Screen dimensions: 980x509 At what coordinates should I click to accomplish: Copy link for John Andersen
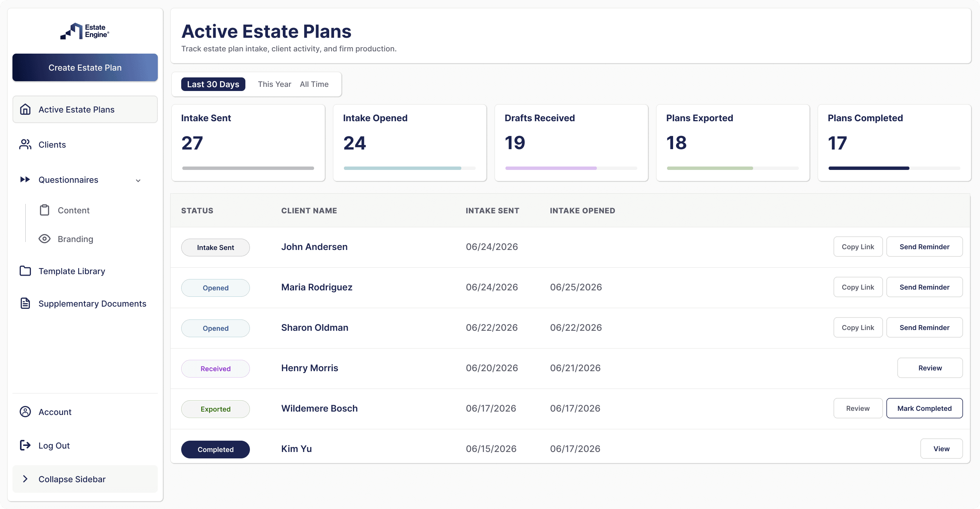coord(858,247)
